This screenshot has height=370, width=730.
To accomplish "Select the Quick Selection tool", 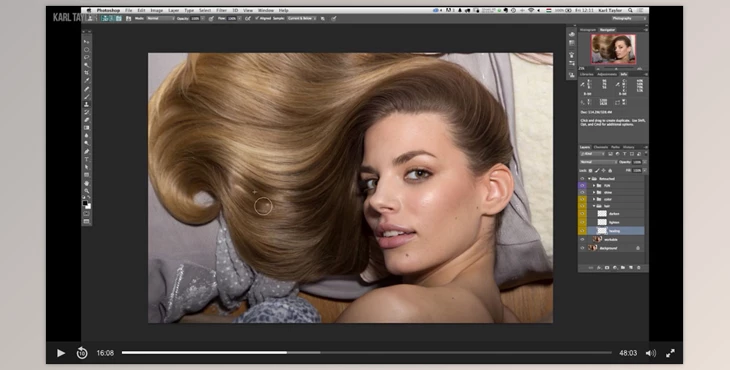I will coord(87,65).
